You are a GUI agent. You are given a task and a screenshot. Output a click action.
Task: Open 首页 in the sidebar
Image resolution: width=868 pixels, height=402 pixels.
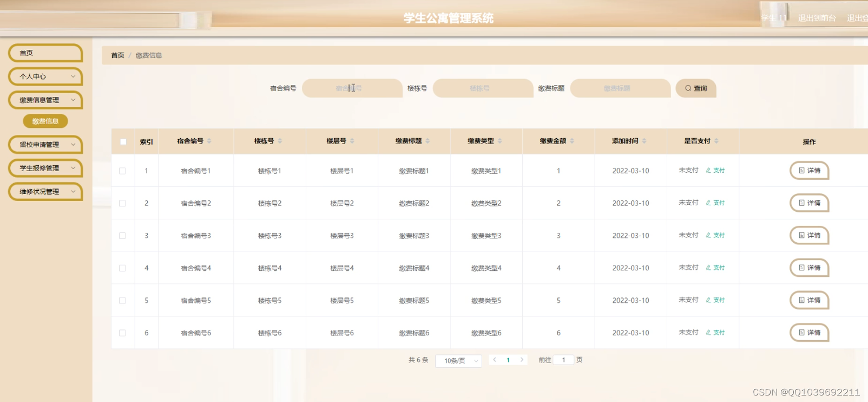pyautogui.click(x=45, y=53)
